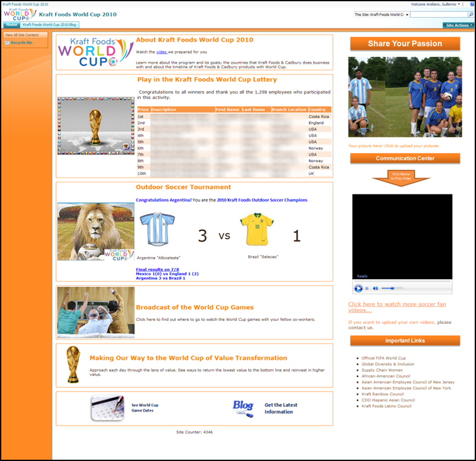Screen dimensions: 476x461
Task: Click the 'Branch Location' column header
Action: (289, 110)
